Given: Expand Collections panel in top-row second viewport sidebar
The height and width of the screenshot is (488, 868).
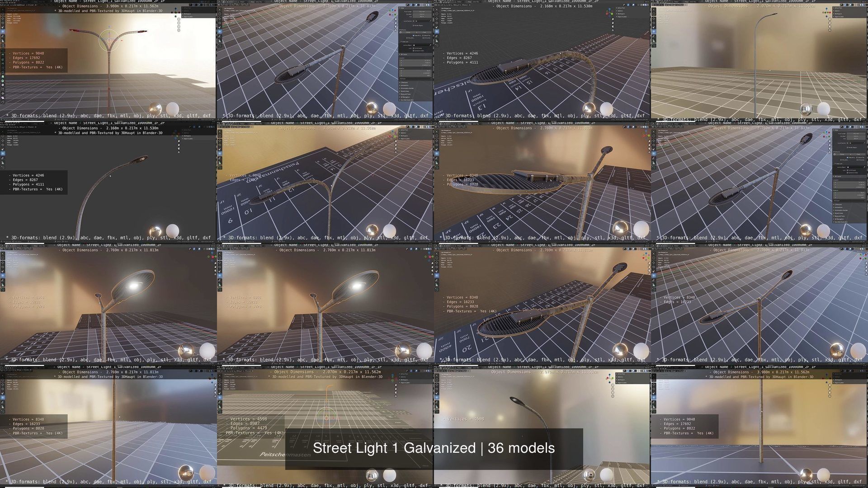Looking at the screenshot, I should (x=404, y=82).
